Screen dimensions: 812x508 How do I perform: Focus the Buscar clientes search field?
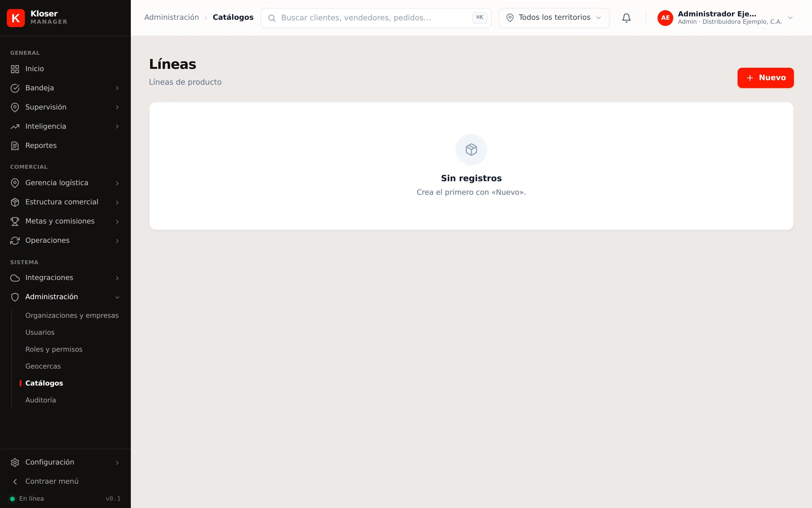click(x=376, y=18)
